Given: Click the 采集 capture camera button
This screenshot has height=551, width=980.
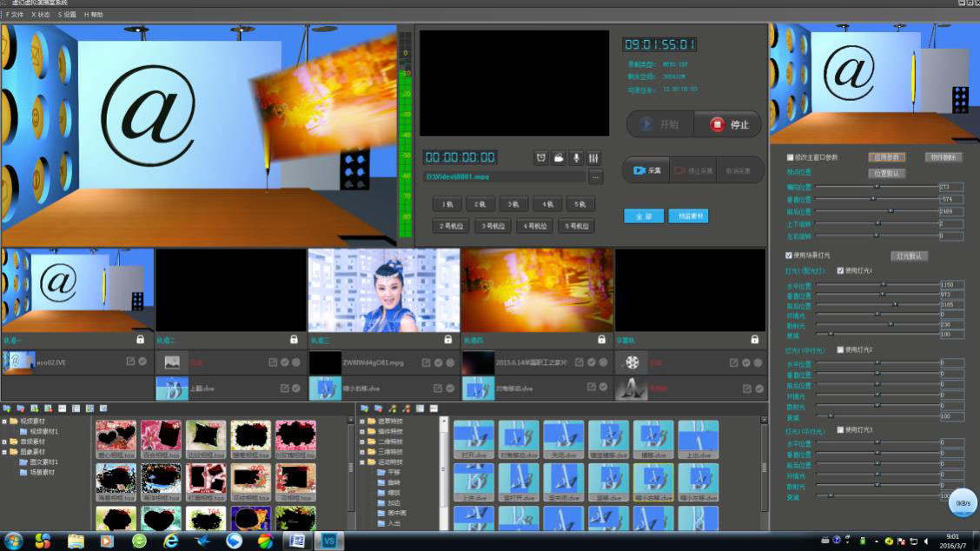Looking at the screenshot, I should pos(647,170).
